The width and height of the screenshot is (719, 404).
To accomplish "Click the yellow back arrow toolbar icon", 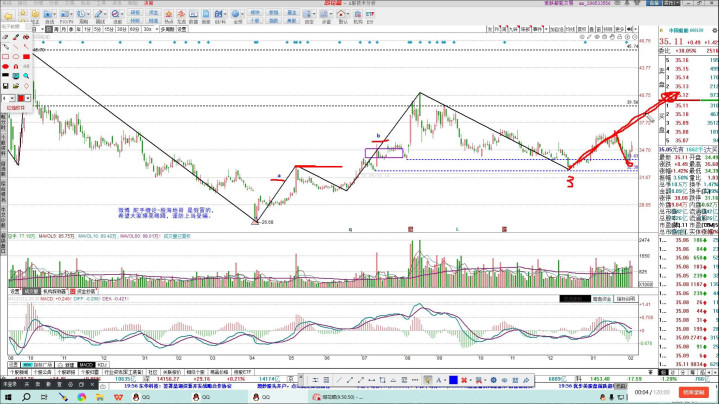I will pos(8,18).
